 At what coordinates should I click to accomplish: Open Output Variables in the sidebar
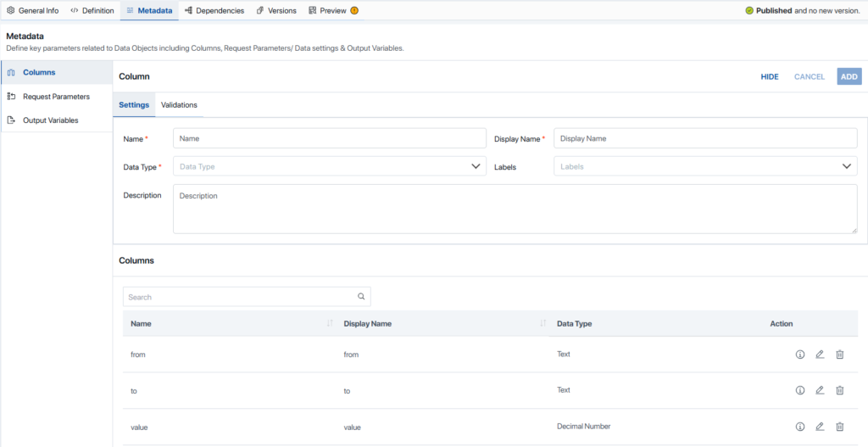57,120
